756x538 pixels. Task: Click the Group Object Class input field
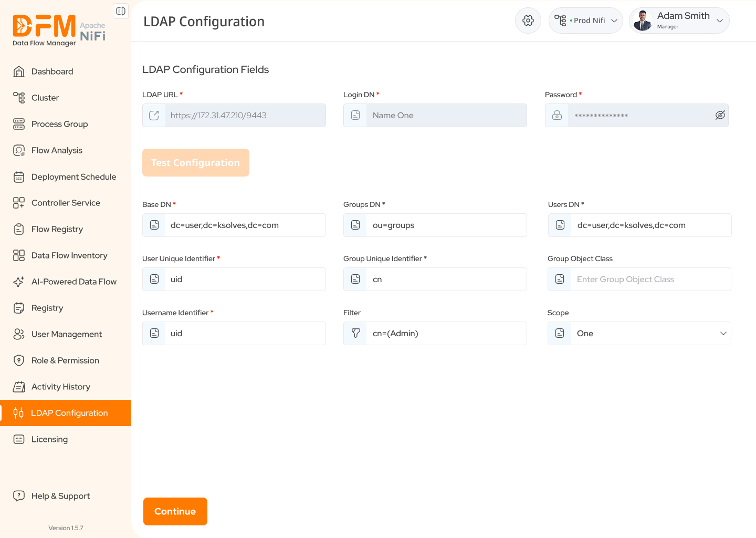point(639,279)
